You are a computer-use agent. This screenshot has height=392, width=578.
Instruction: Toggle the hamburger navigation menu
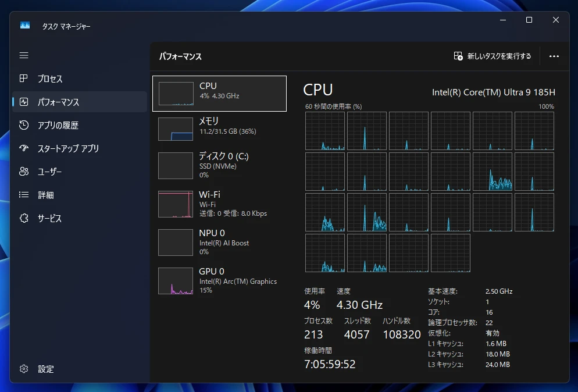click(24, 55)
